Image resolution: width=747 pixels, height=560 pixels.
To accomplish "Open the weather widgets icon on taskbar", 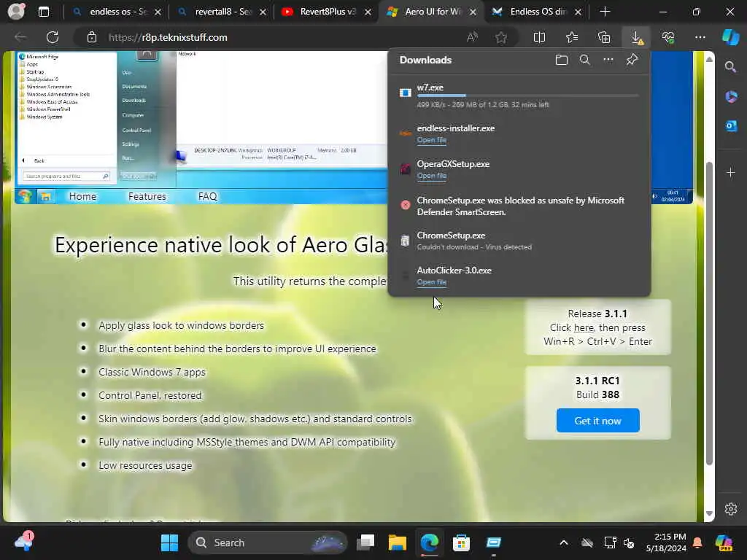I will (x=23, y=542).
